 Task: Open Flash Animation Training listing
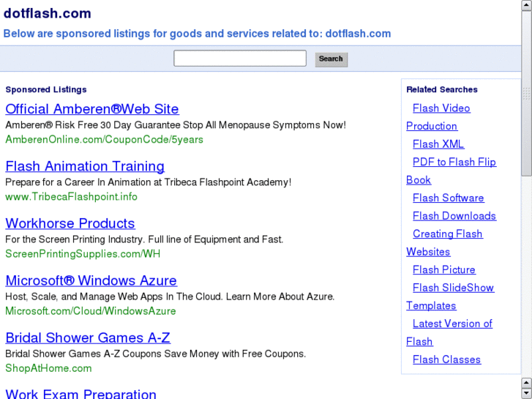click(85, 166)
